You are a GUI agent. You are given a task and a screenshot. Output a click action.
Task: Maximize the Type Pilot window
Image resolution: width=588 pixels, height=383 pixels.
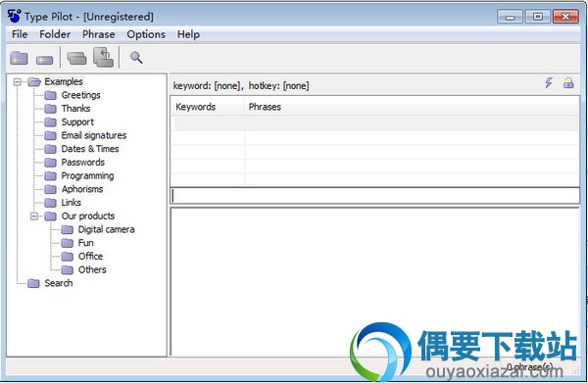click(x=537, y=17)
